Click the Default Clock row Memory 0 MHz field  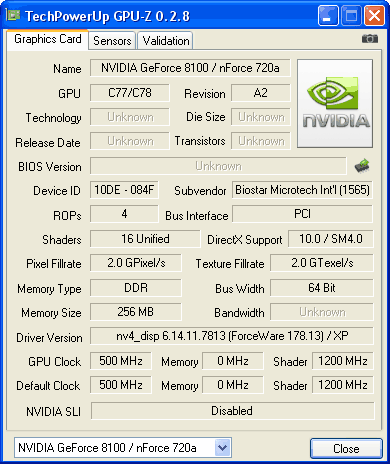coord(233,385)
